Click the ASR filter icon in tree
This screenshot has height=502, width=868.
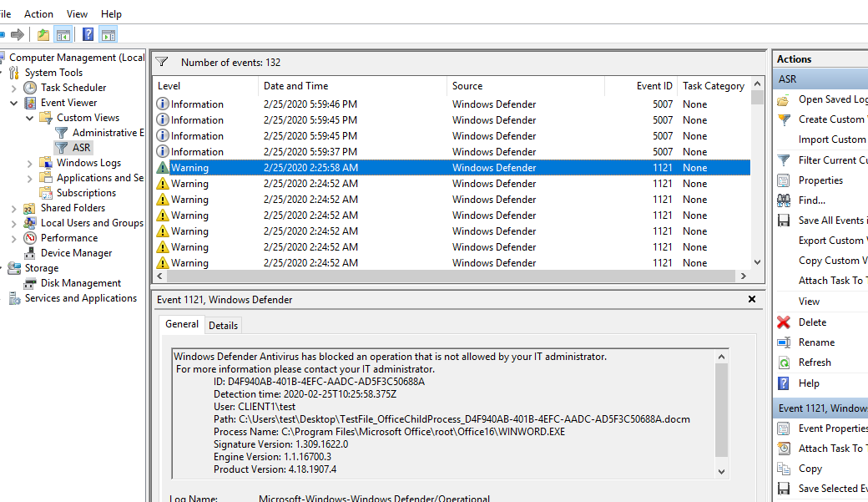coord(62,148)
